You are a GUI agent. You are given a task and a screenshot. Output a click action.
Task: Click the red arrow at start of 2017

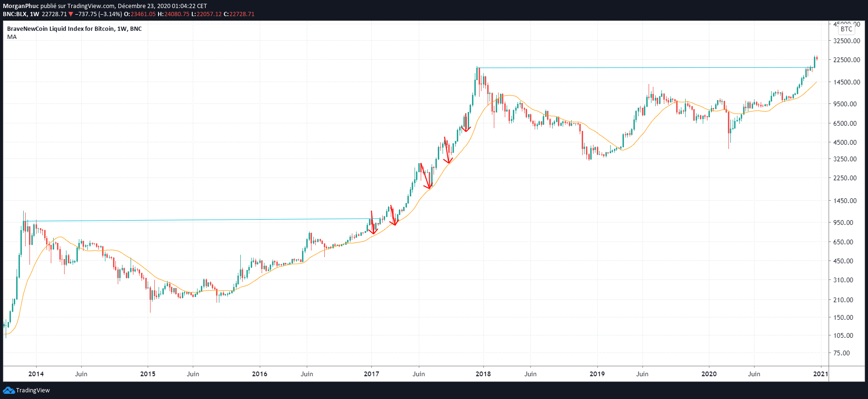(x=372, y=223)
